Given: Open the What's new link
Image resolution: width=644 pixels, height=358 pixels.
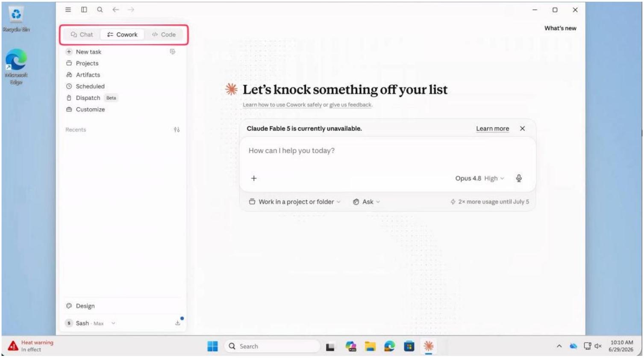Looking at the screenshot, I should point(560,28).
